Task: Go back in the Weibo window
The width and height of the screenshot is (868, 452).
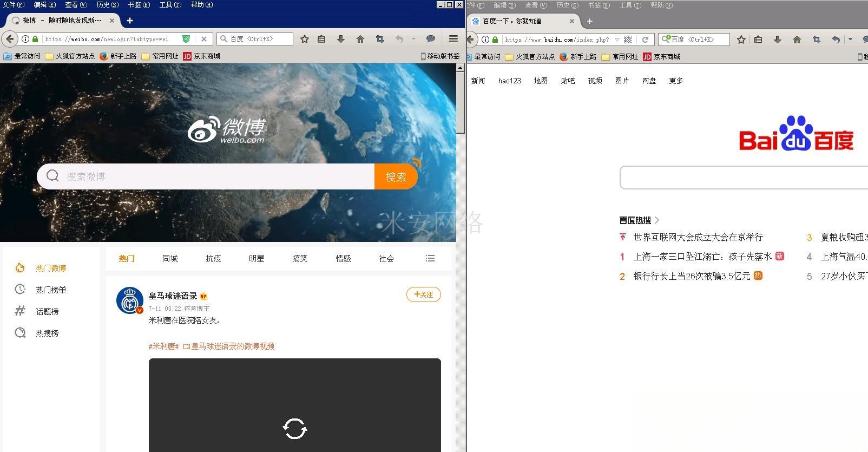Action: (x=9, y=39)
